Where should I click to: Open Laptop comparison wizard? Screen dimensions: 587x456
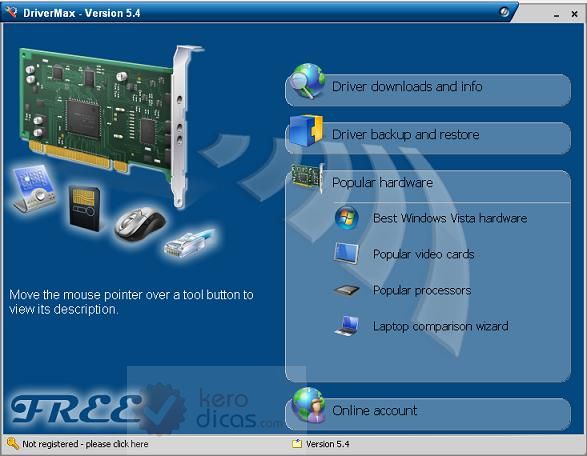pos(441,326)
